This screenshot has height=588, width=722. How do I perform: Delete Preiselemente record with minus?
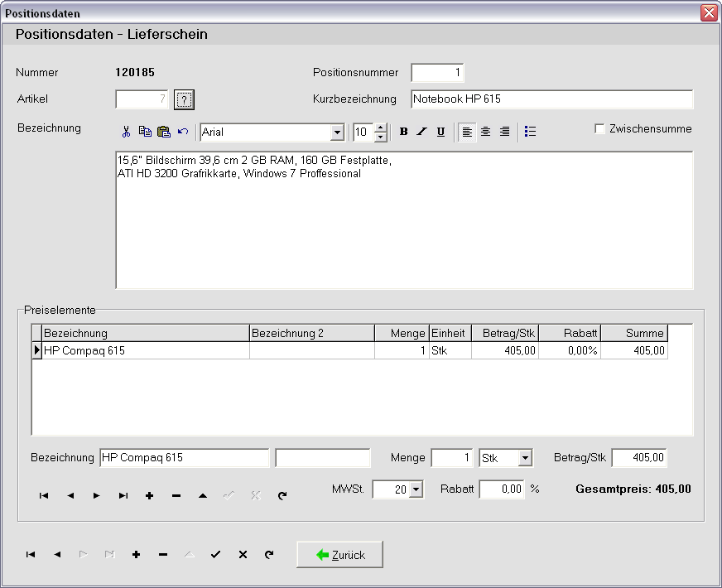coord(176,495)
